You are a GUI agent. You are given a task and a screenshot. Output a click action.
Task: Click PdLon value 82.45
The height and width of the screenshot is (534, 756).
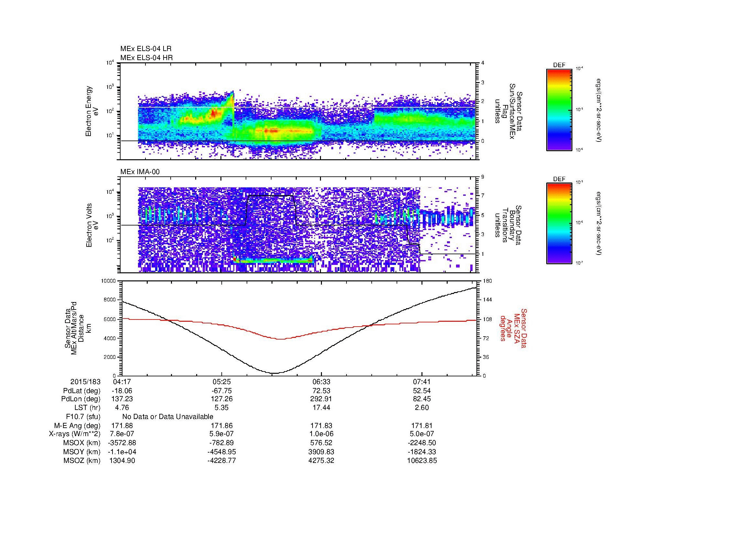point(422,399)
